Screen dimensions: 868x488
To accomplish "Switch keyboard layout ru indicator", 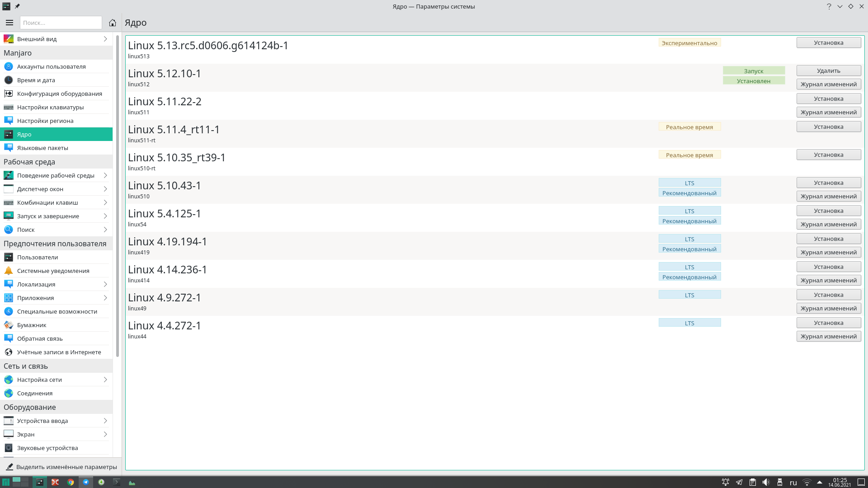I will 793,483.
